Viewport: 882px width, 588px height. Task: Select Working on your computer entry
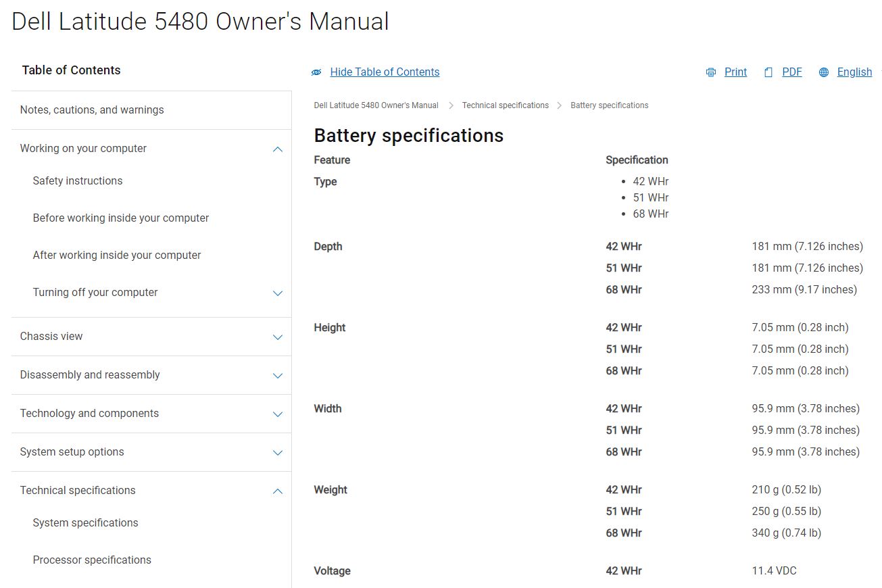click(83, 149)
